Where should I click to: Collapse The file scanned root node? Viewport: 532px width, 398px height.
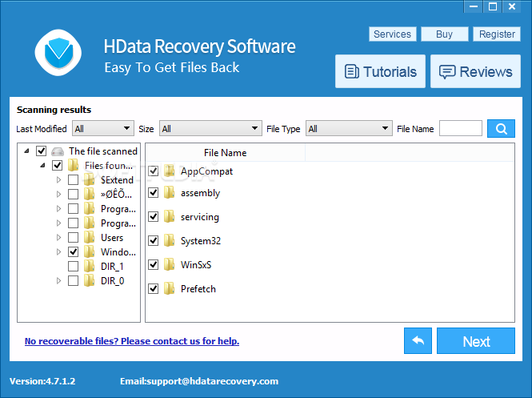26,151
